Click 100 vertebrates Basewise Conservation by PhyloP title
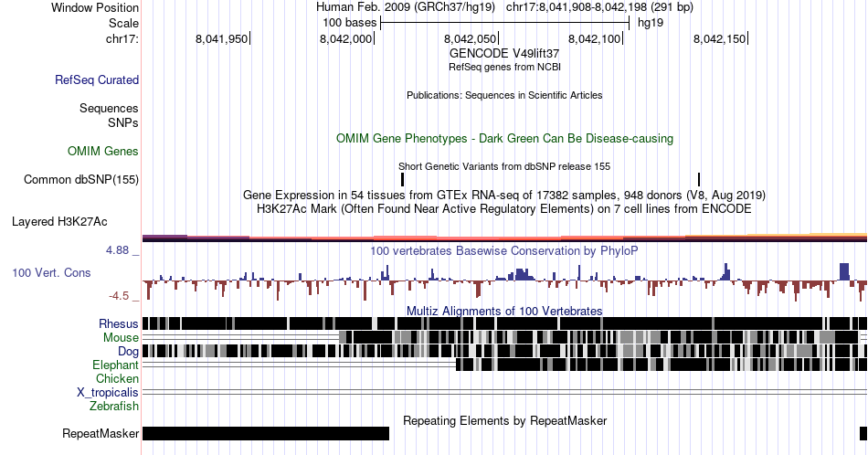Image resolution: width=868 pixels, height=455 pixels. click(504, 250)
